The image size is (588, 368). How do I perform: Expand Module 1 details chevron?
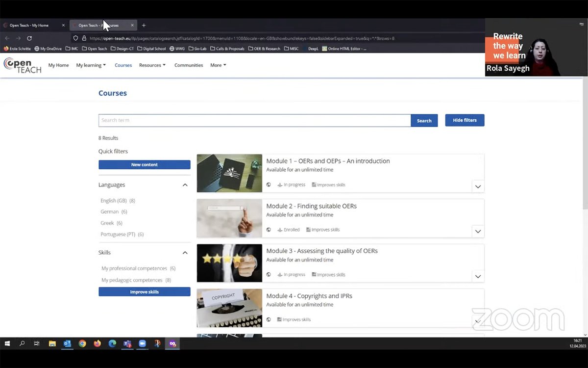478,186
